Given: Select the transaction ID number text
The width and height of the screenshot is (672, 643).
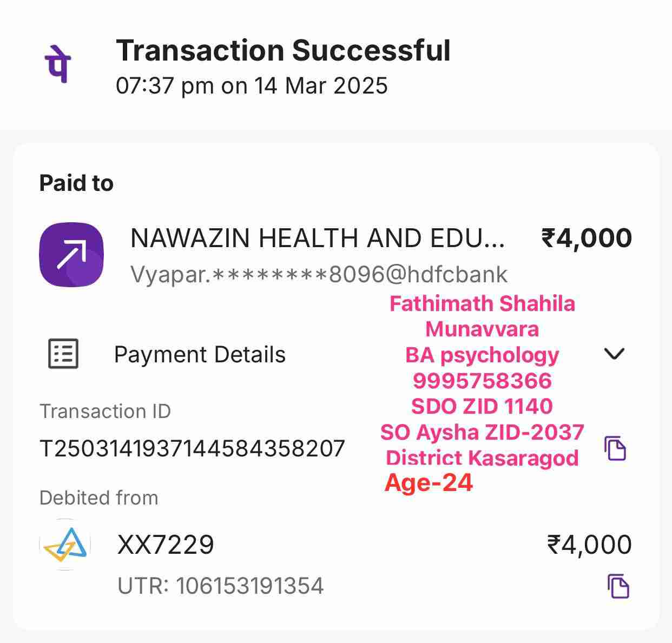Looking at the screenshot, I should [192, 448].
